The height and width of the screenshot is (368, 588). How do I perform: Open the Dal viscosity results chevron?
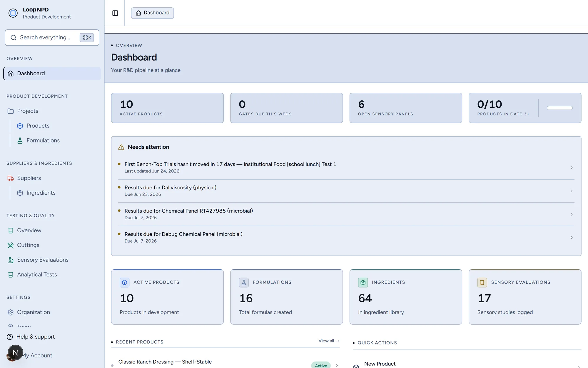click(x=572, y=191)
